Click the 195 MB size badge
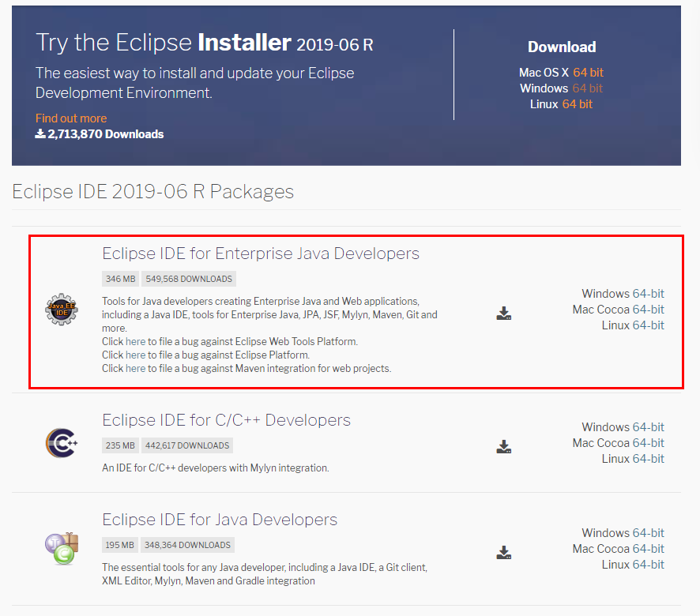700x616 pixels. tap(119, 545)
